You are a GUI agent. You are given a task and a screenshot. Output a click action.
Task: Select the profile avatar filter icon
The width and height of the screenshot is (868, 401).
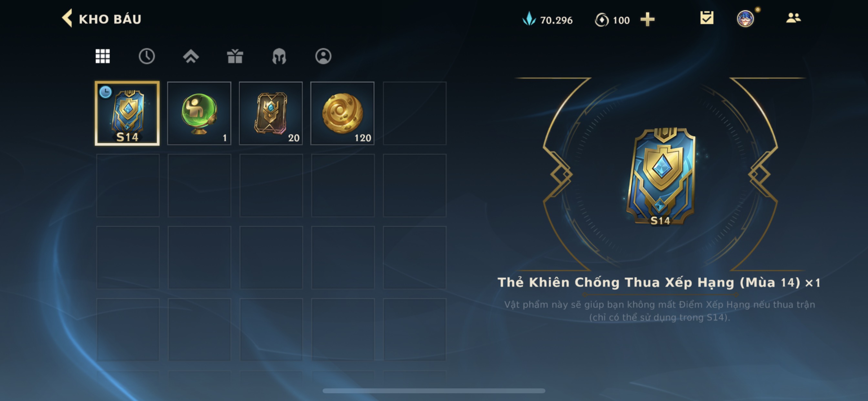pyautogui.click(x=323, y=56)
